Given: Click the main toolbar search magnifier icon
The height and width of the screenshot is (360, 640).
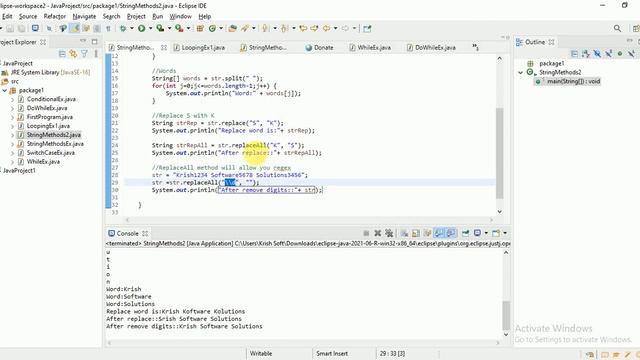Looking at the screenshot, I should tap(617, 28).
